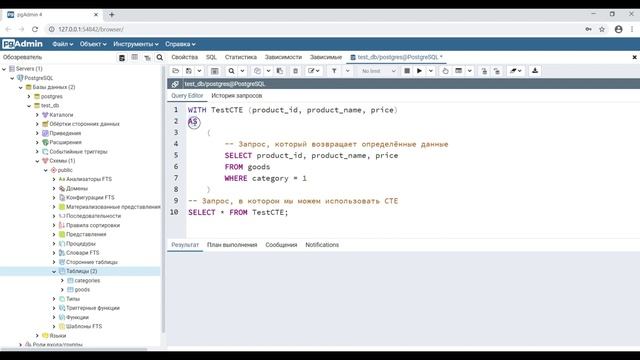
Task: Collapse the test_db database node
Action: pyautogui.click(x=29, y=106)
